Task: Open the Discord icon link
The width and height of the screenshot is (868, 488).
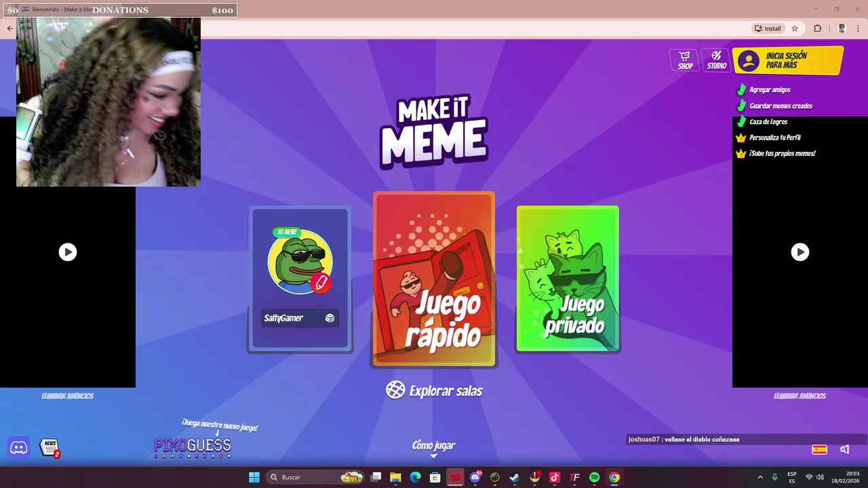Action: pos(19,447)
